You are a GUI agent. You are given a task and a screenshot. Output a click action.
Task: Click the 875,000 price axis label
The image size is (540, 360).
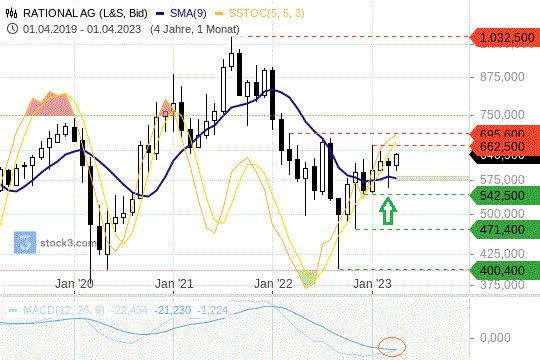pyautogui.click(x=502, y=76)
